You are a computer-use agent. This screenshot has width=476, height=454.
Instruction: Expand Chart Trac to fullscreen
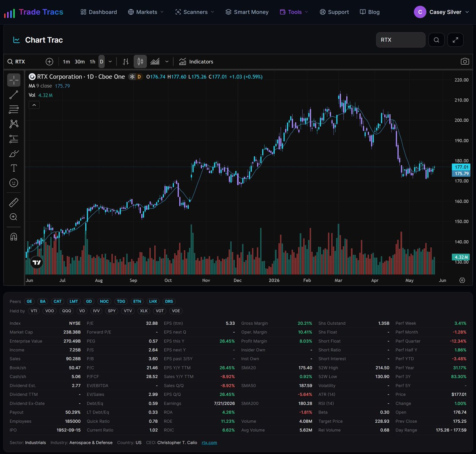point(455,40)
